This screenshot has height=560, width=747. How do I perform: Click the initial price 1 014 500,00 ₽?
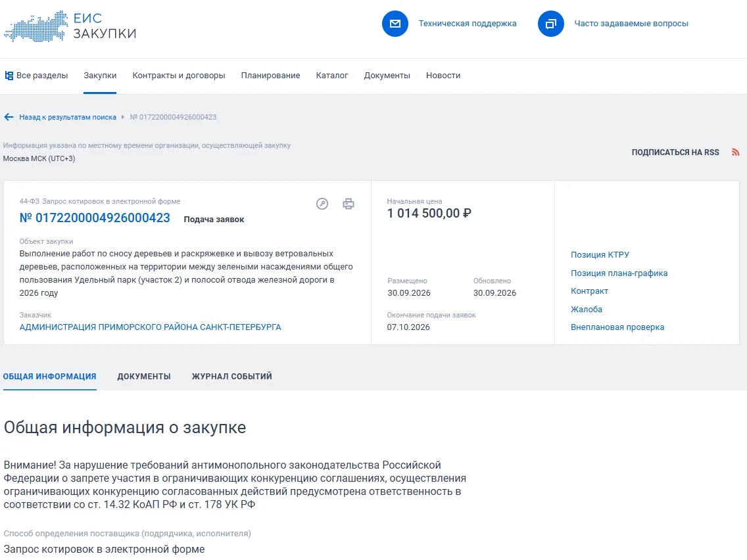coord(429,214)
